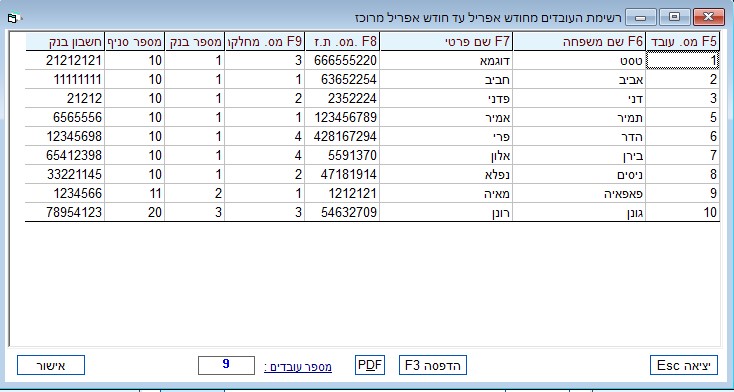Click the חשבון בנק column header
Viewport: 734px width, 392px height.
pyautogui.click(x=65, y=42)
